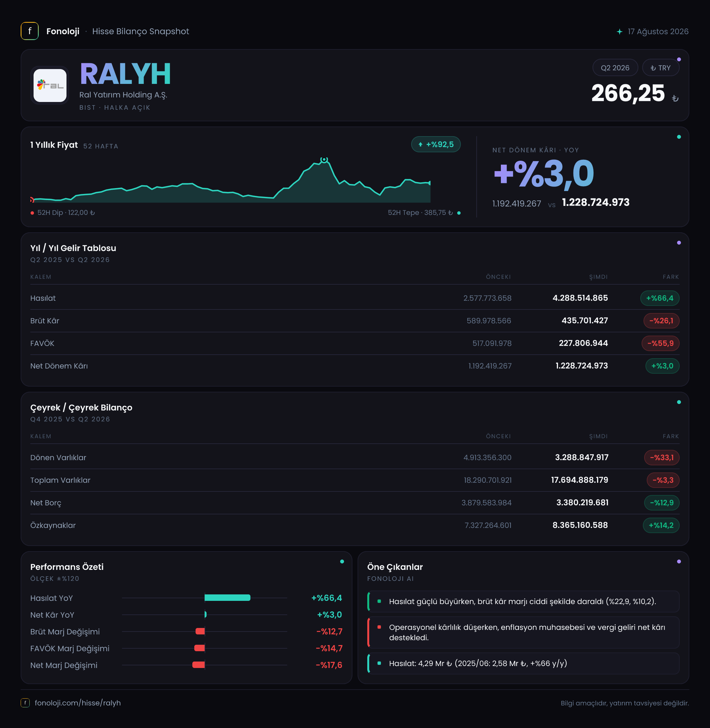Click the Net Dönem Kârı +%3,0 badge in table
This screenshot has width=710, height=728.
pyautogui.click(x=662, y=366)
